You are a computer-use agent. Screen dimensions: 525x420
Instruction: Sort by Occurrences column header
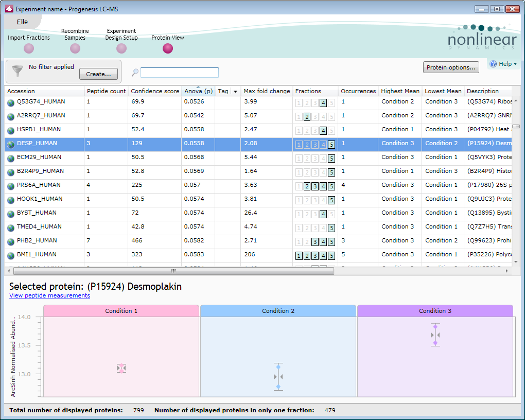tap(358, 91)
